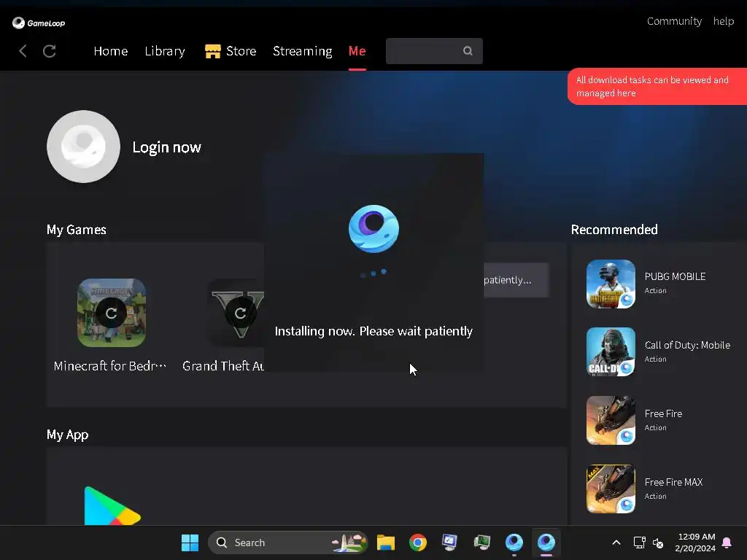Open Google Play Store app icon
The image size is (747, 560).
pos(112,506)
